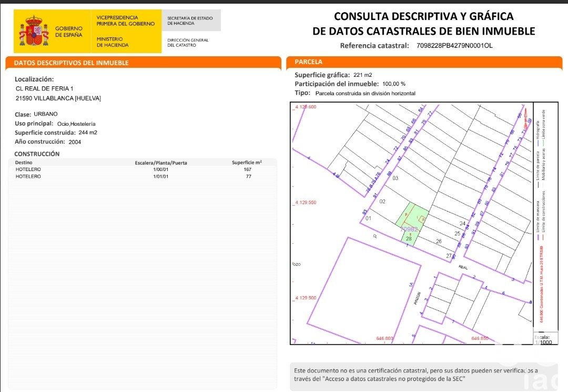Select the large empty block beside Pinzon street

(364, 290)
